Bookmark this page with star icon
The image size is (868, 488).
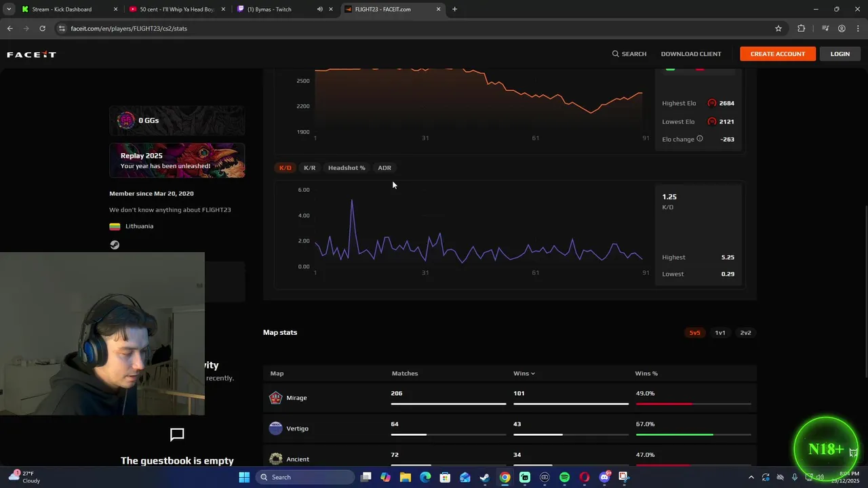[778, 28]
